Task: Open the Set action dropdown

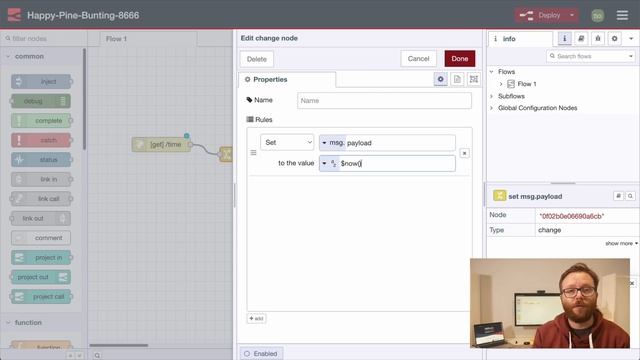Action: tap(287, 142)
